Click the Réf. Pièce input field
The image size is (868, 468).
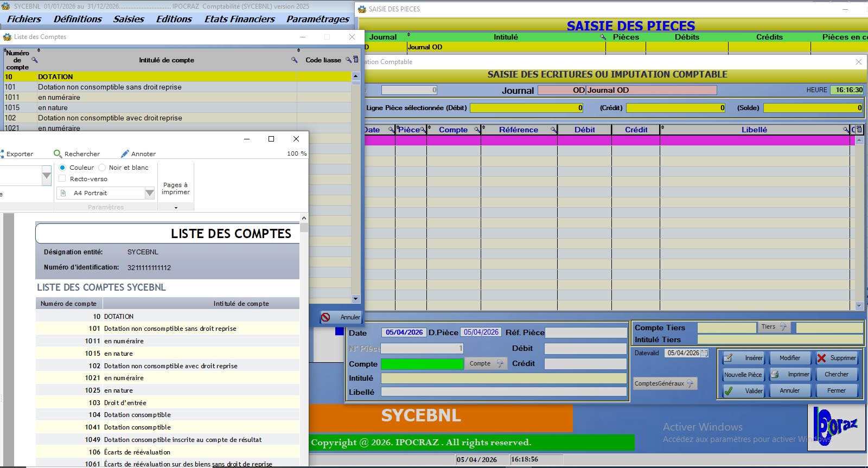tap(586, 332)
